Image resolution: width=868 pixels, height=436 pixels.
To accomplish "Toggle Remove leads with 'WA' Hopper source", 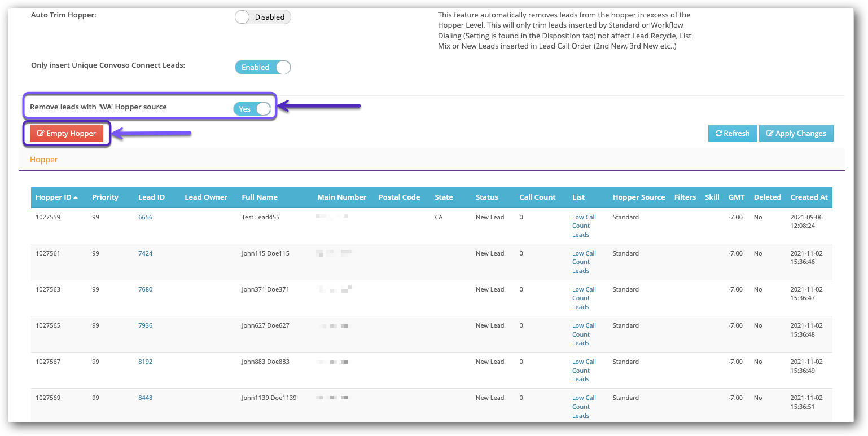I will pos(252,109).
